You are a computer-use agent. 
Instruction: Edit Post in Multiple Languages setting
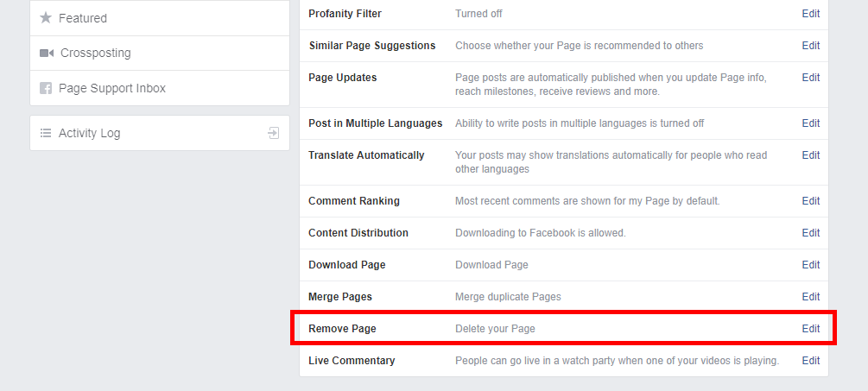810,123
